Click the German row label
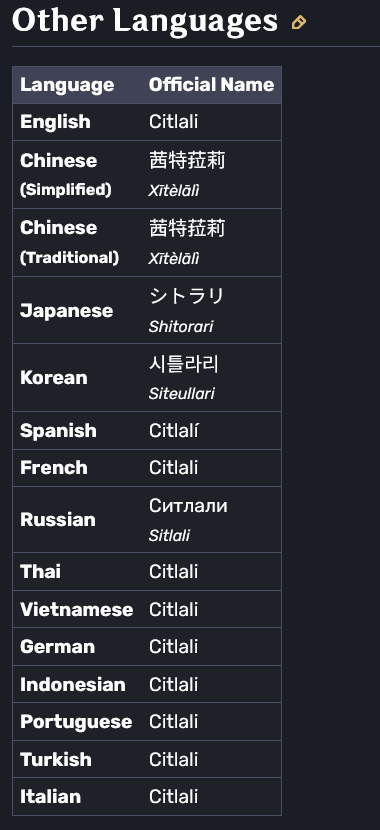The height and width of the screenshot is (830, 380). pyautogui.click(x=57, y=647)
